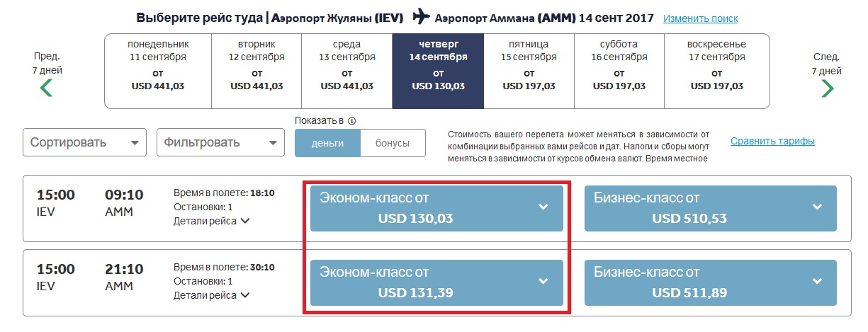
Task: Click the airplane icon between airports
Action: tap(421, 16)
